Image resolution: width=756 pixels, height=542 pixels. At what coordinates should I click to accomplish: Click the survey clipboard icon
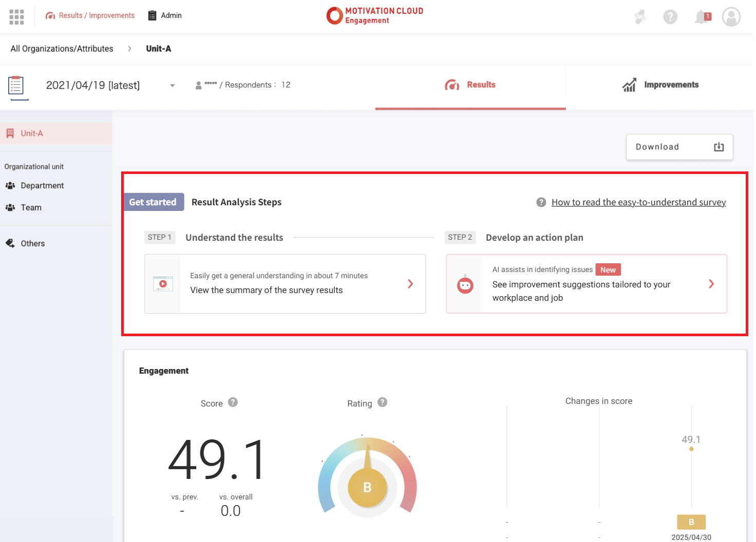[x=16, y=86]
